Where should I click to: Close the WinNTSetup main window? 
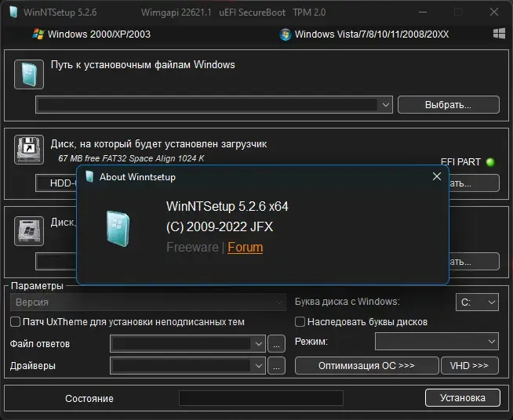coord(494,12)
